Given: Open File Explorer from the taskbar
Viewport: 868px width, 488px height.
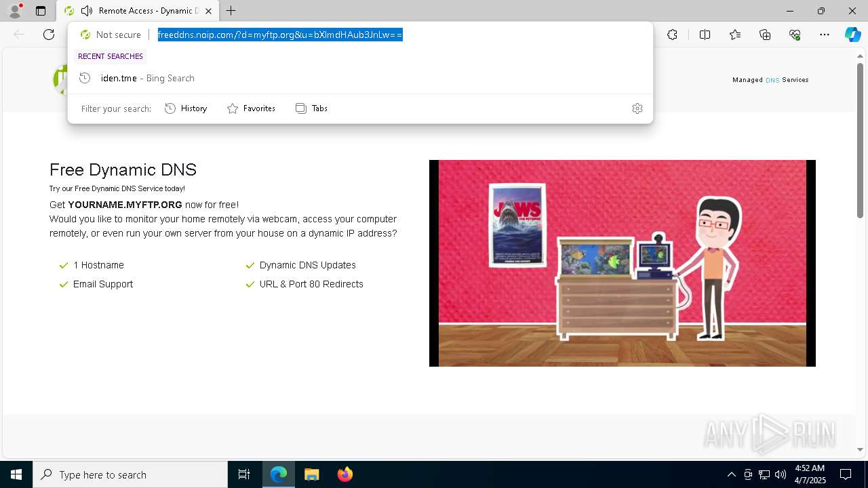Looking at the screenshot, I should tap(312, 474).
